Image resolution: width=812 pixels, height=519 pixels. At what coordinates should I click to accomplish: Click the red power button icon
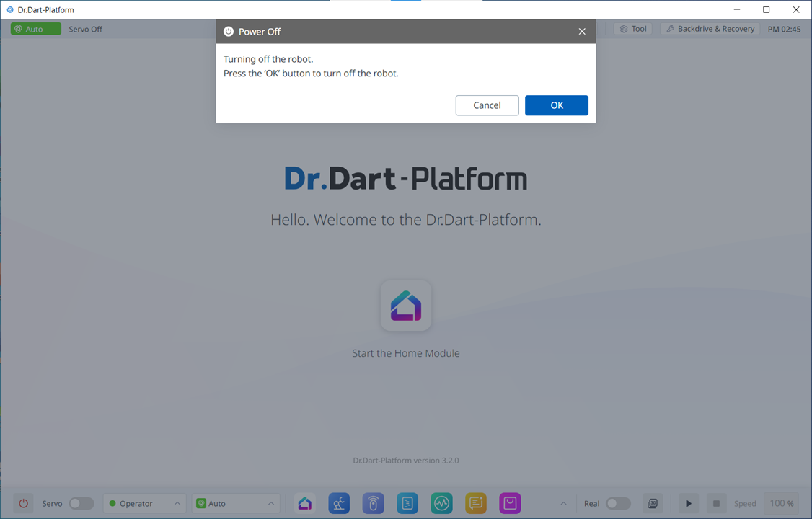coord(23,503)
